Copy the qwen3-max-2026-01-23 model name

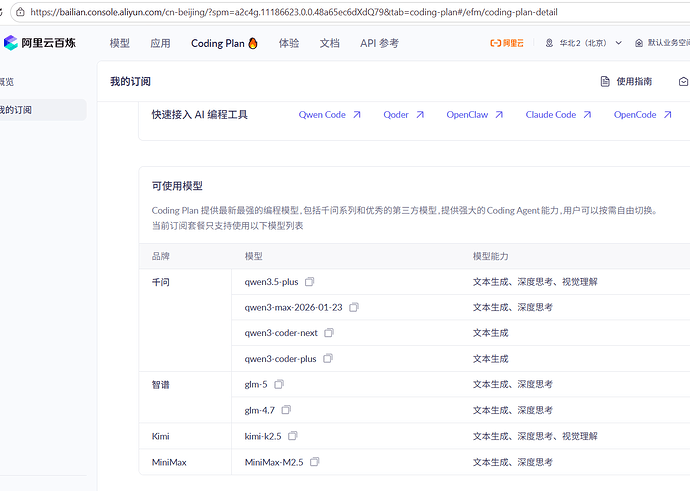[x=354, y=307]
